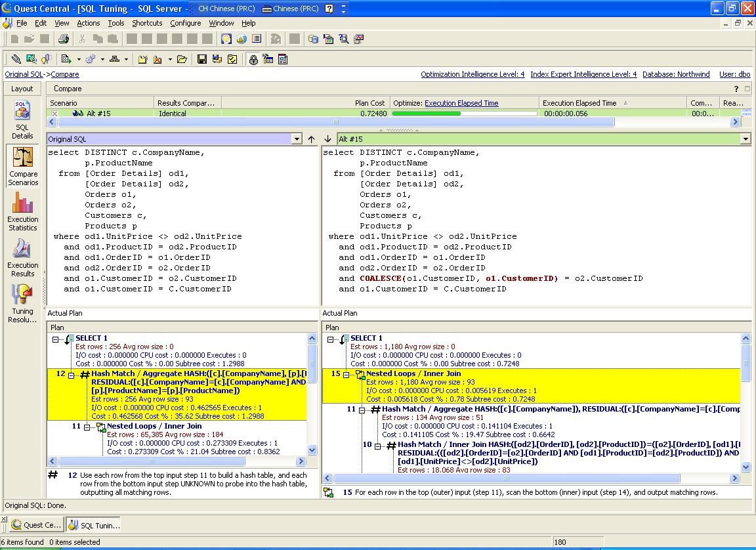This screenshot has width=756, height=550.
Task: Toggle the checkmark validation toolbar icon
Action: point(232,59)
